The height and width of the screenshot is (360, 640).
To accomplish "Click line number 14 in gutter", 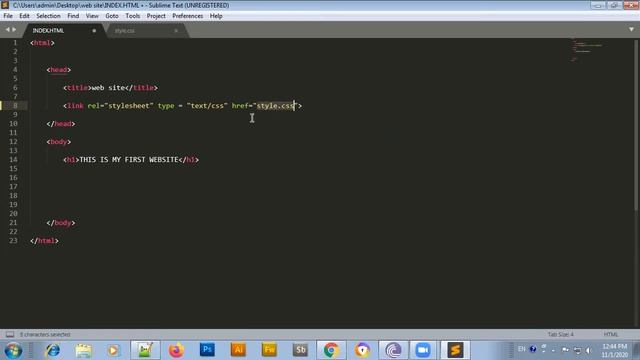I will click(x=13, y=160).
